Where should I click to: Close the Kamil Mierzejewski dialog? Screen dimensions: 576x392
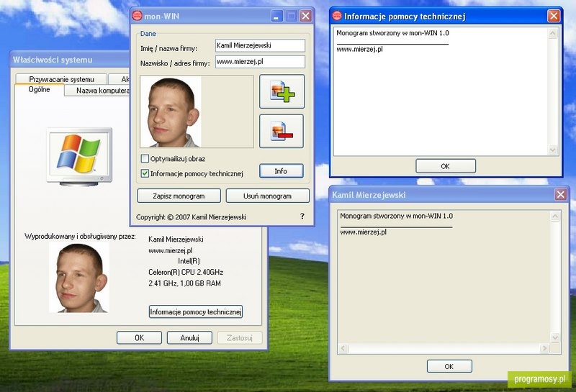(560, 194)
